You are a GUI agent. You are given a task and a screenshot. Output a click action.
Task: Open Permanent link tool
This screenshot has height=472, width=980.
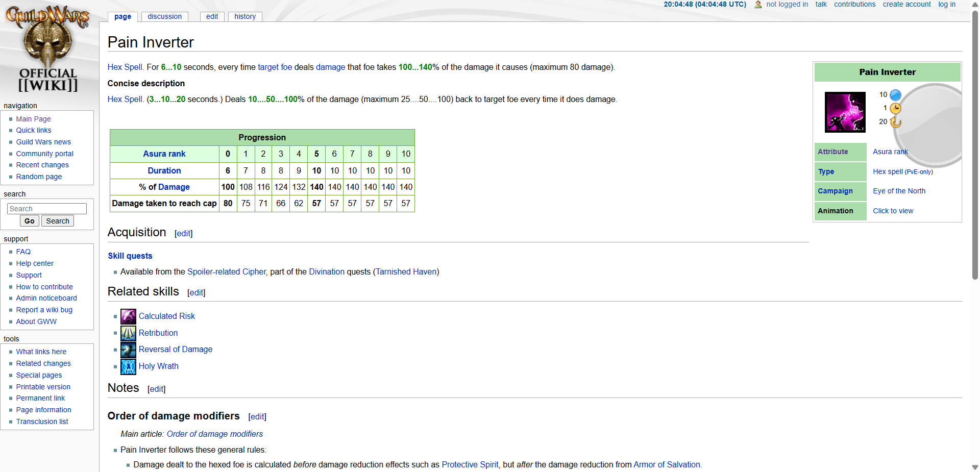tap(40, 398)
